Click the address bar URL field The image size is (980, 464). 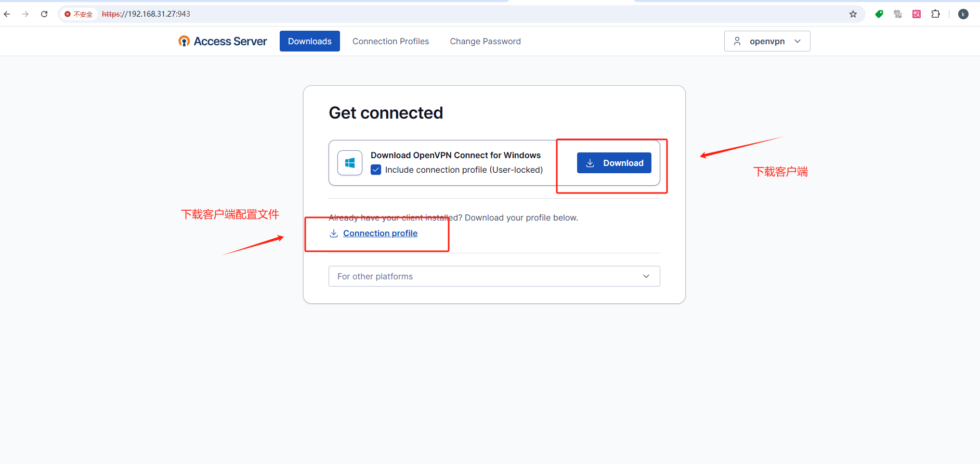pos(416,14)
